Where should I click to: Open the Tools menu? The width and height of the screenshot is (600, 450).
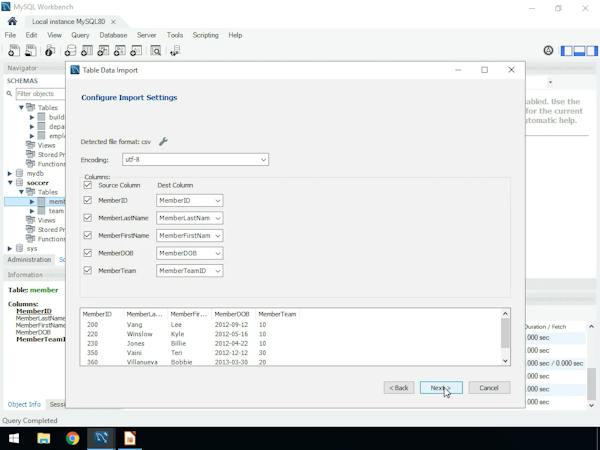pyautogui.click(x=175, y=35)
